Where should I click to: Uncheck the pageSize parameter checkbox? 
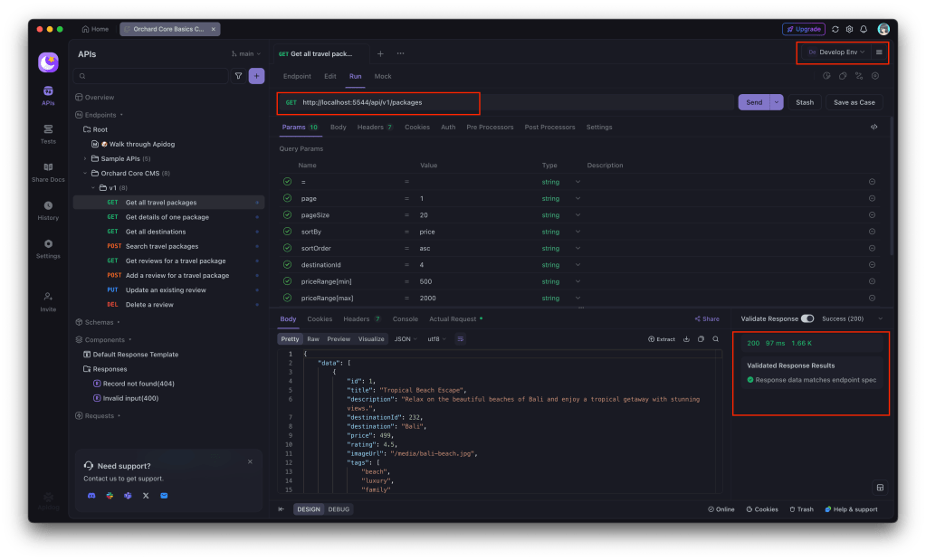tap(288, 215)
